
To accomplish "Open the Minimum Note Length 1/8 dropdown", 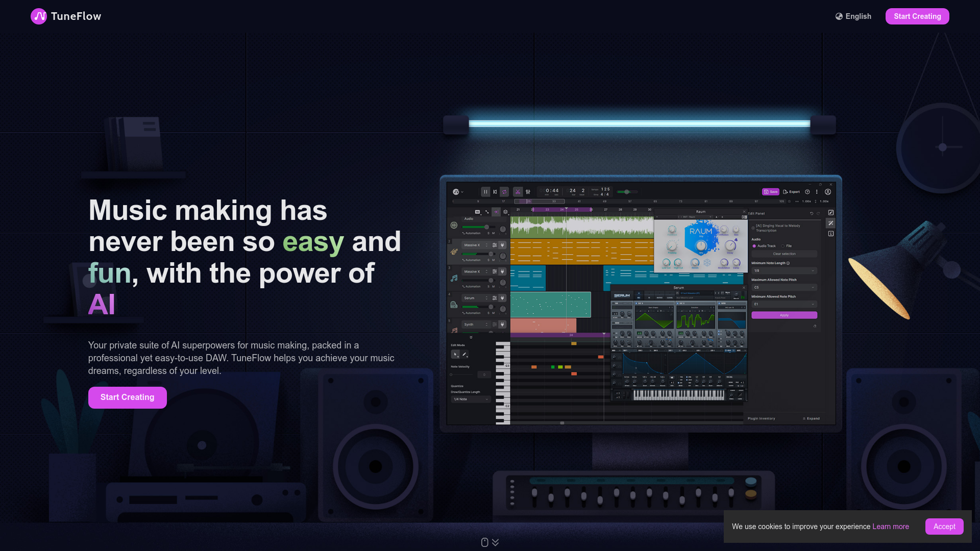I will (x=784, y=270).
